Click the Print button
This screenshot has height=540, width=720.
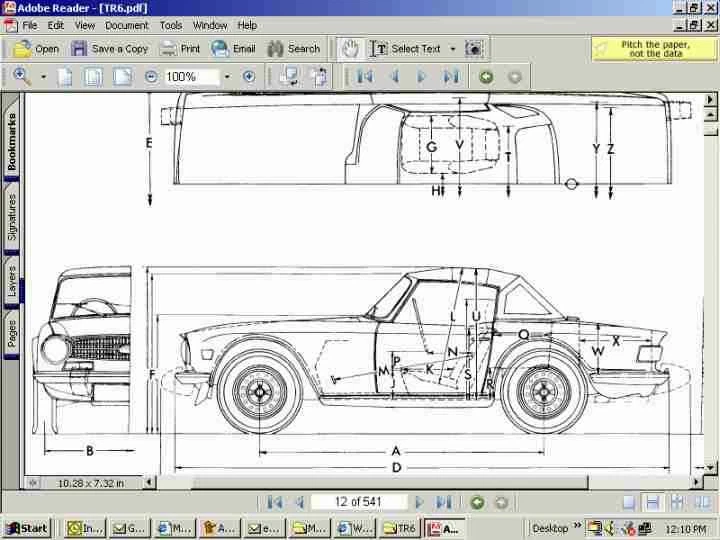(180, 48)
